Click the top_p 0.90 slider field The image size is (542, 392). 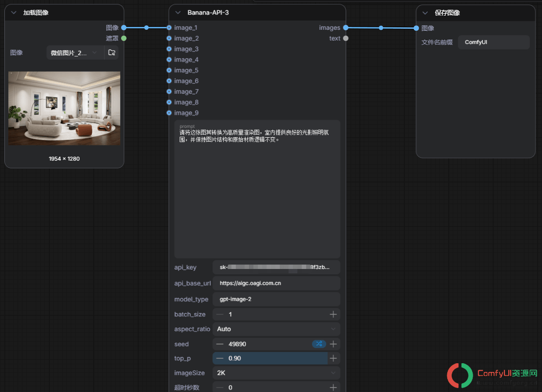pyautogui.click(x=270, y=358)
